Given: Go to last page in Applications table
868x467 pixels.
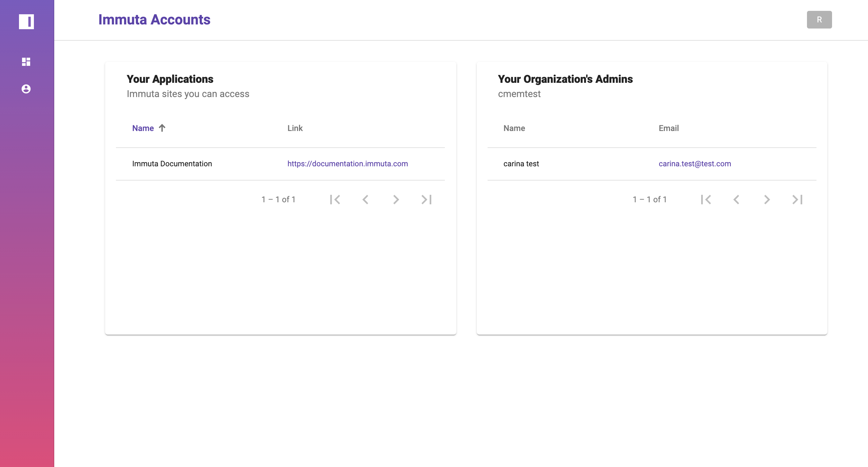Looking at the screenshot, I should 427,200.
